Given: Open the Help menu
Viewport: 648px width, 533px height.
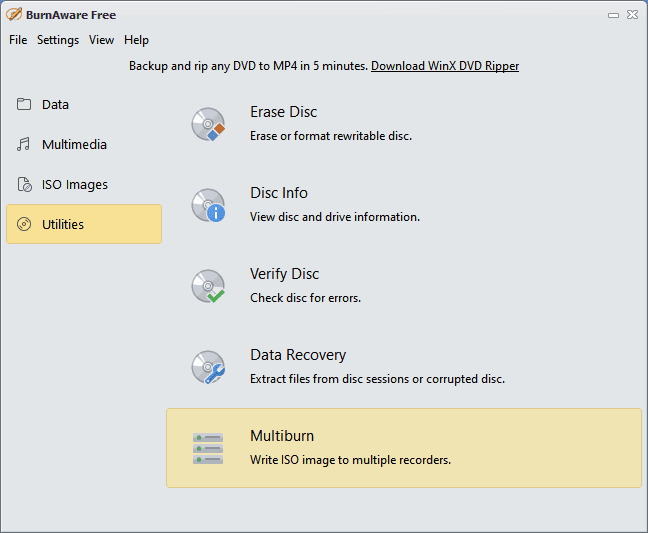Looking at the screenshot, I should (137, 40).
